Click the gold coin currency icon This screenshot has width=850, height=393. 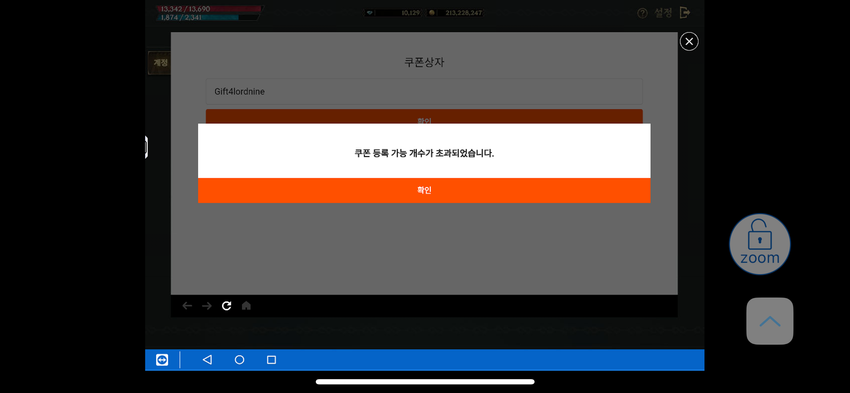tap(432, 13)
